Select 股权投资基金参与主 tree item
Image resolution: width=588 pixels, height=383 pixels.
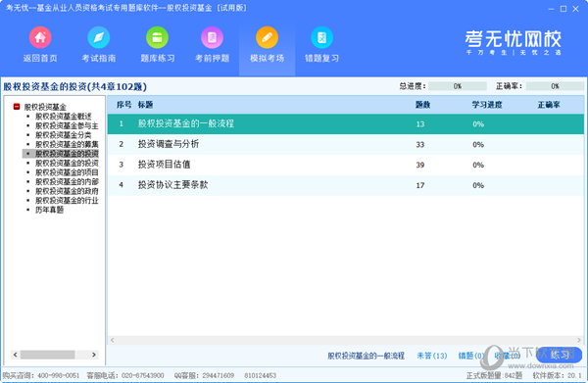67,125
